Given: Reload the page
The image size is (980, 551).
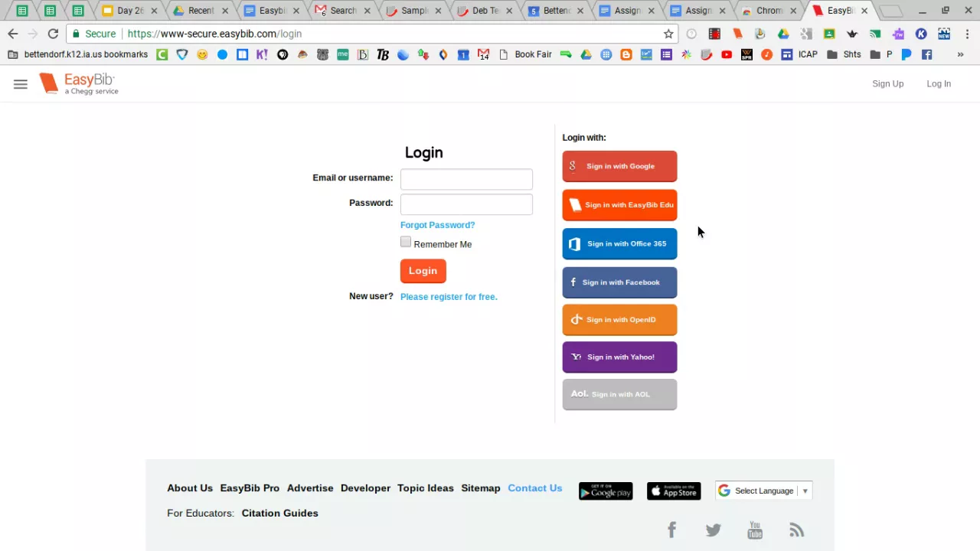Looking at the screenshot, I should 53,34.
